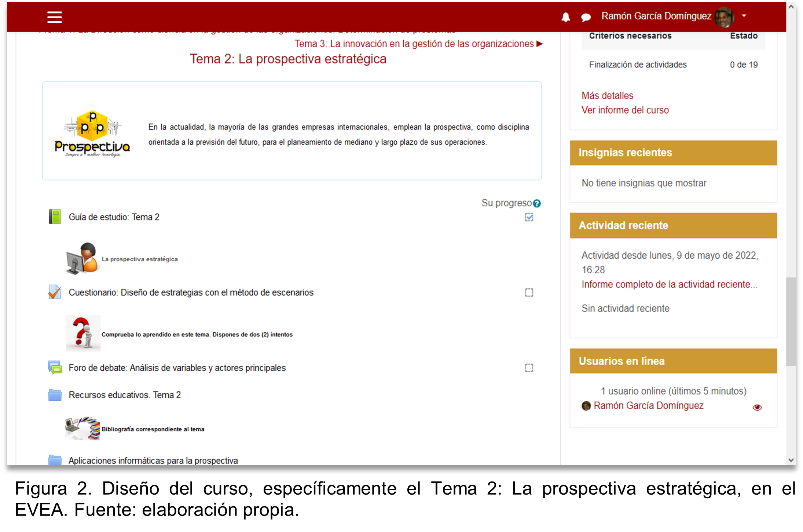Click Ramón García Domínguez profile avatar in header
Image resolution: width=803 pixels, height=532 pixels.
pyautogui.click(x=724, y=17)
